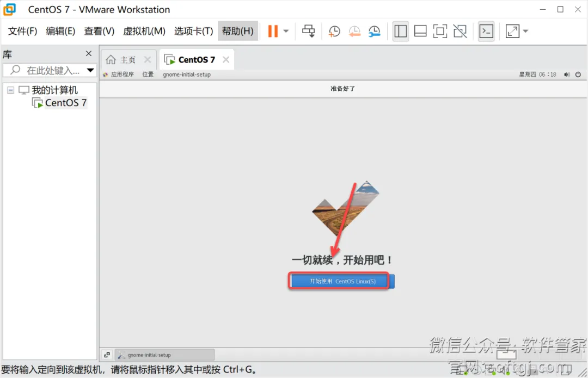Image resolution: width=588 pixels, height=378 pixels.
Task: Click 开始使用 CentOS Linux(S) button
Action: [342, 281]
